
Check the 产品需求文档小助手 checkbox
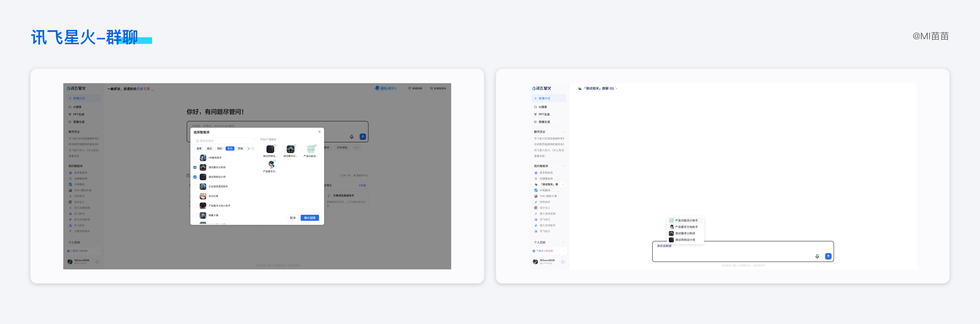[195, 206]
